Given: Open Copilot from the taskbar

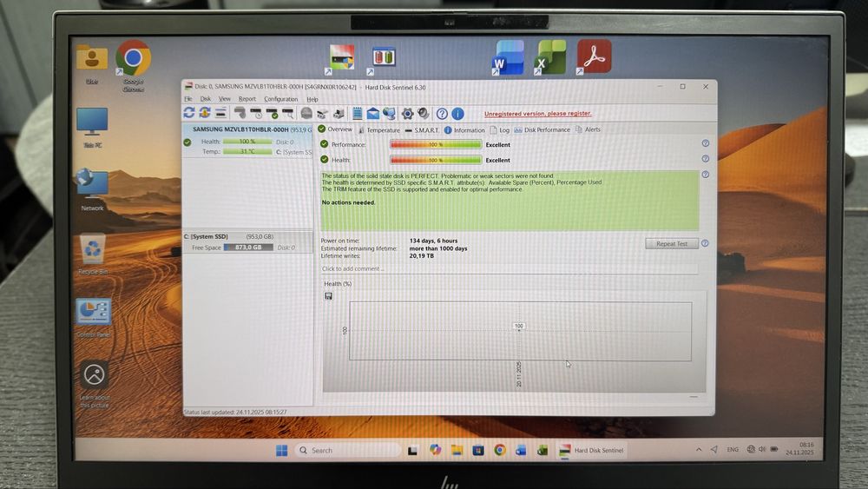Looking at the screenshot, I should click(435, 450).
